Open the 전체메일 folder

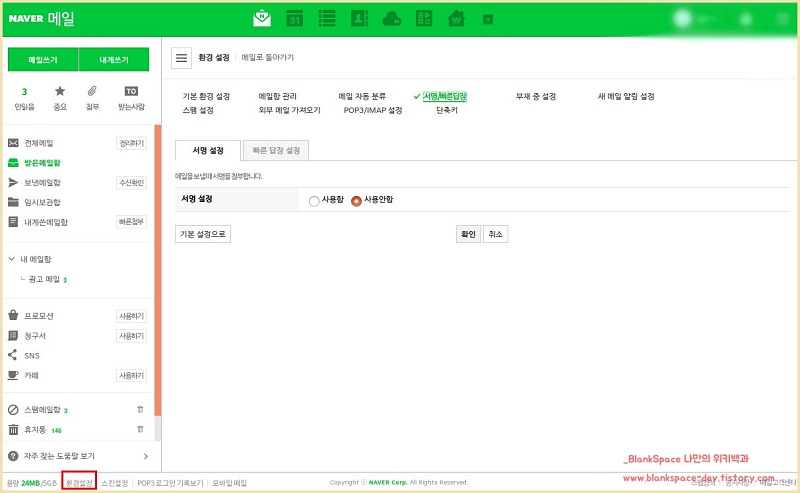tap(39, 143)
